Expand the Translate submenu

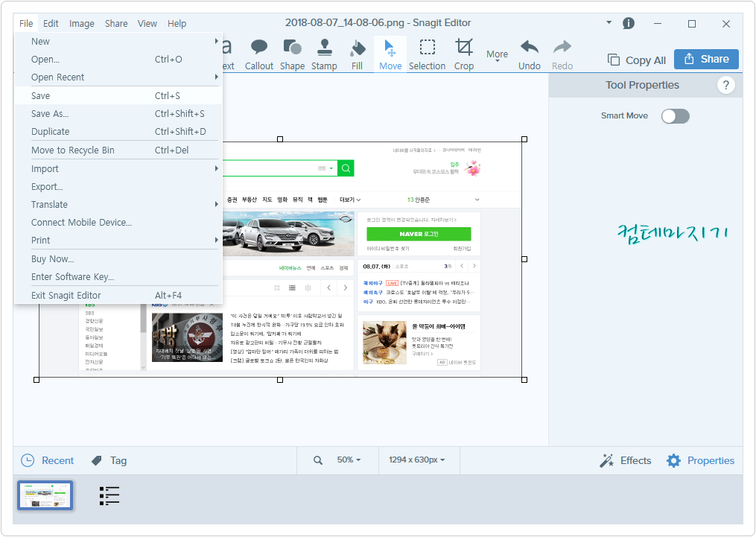(118, 204)
